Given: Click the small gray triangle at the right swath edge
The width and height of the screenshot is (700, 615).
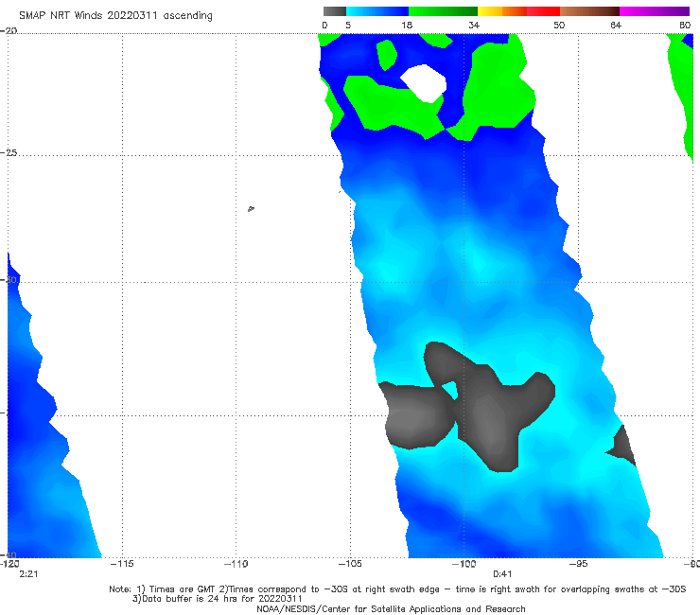Looking at the screenshot, I should pyautogui.click(x=621, y=446).
